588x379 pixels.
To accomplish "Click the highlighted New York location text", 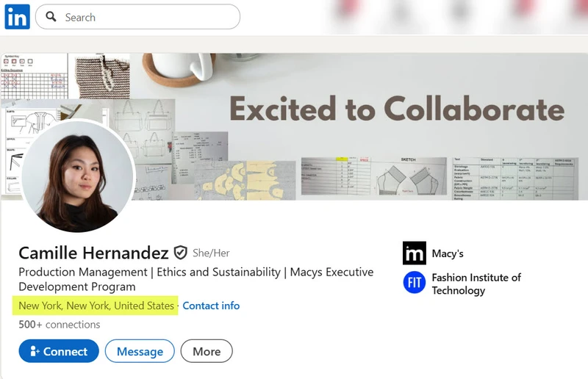I will point(96,306).
